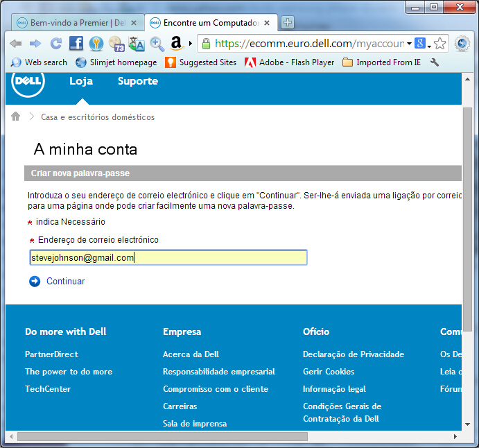Open the Facebook toolbar icon
This screenshot has width=479, height=448.
pos(76,44)
